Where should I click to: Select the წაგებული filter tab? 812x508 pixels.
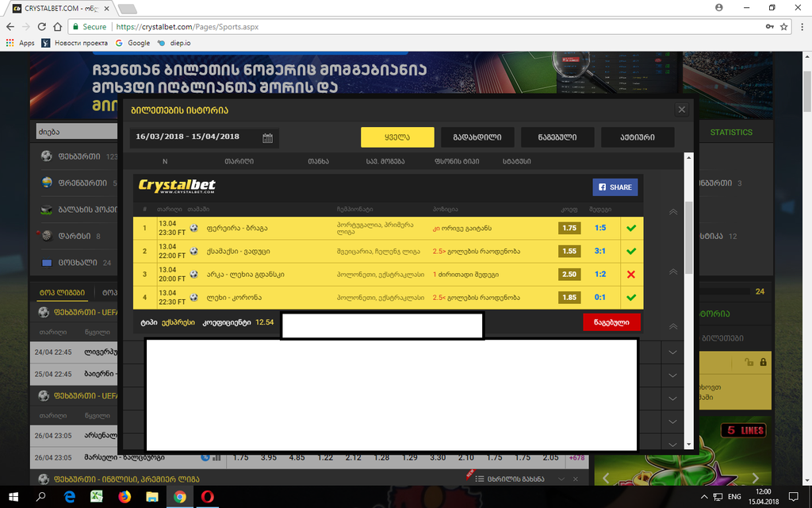point(557,137)
